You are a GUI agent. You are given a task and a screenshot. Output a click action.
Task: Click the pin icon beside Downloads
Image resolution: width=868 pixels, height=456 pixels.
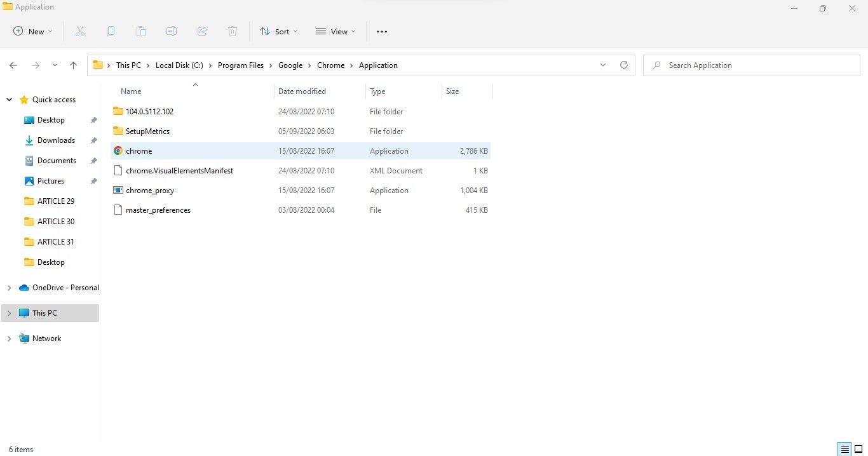tap(93, 140)
